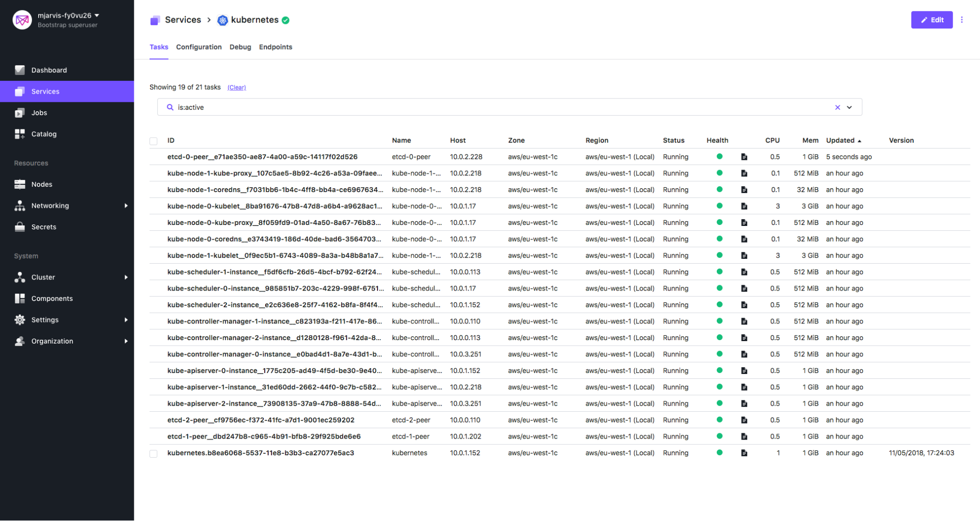Toggle the select-all tasks checkbox

[153, 141]
